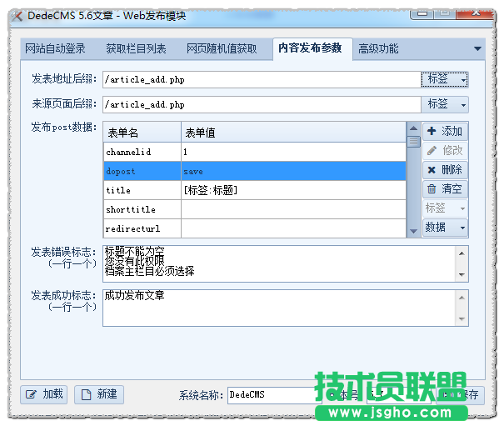Click the up arrow of post table scrollbar
This screenshot has height=426, width=504.
(x=413, y=128)
